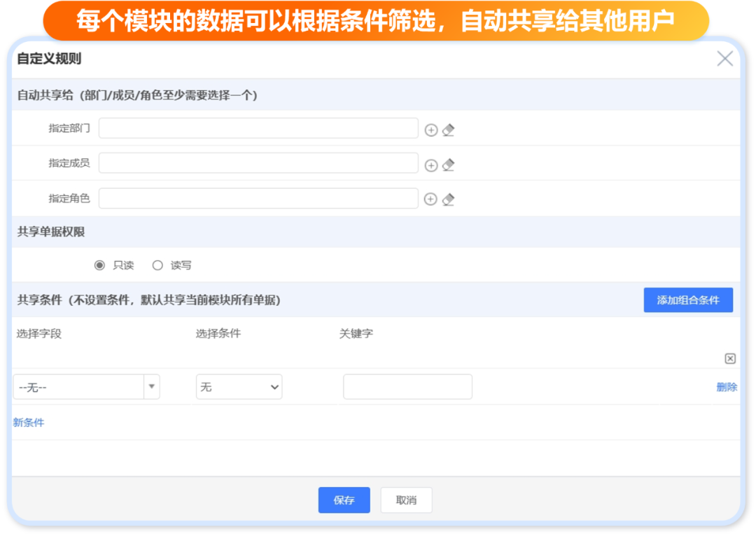Clear 指定成员 with the eraser icon
This screenshot has height=536, width=756.
tap(449, 165)
